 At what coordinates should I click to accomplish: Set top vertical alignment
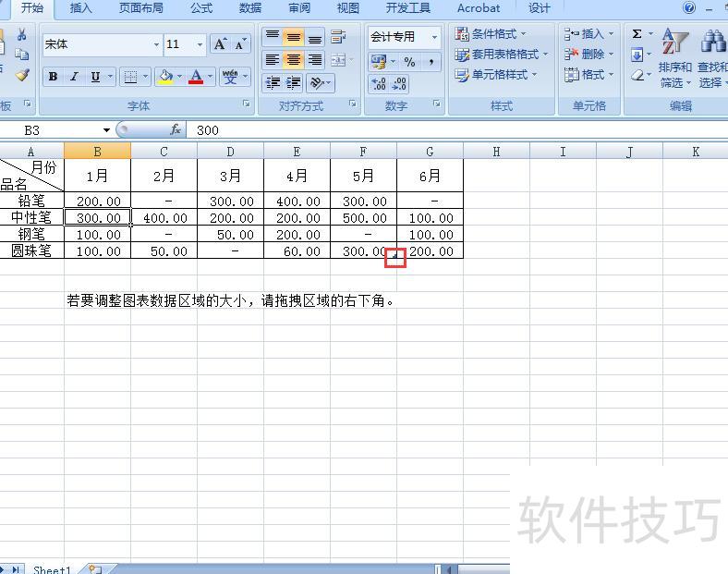[273, 37]
